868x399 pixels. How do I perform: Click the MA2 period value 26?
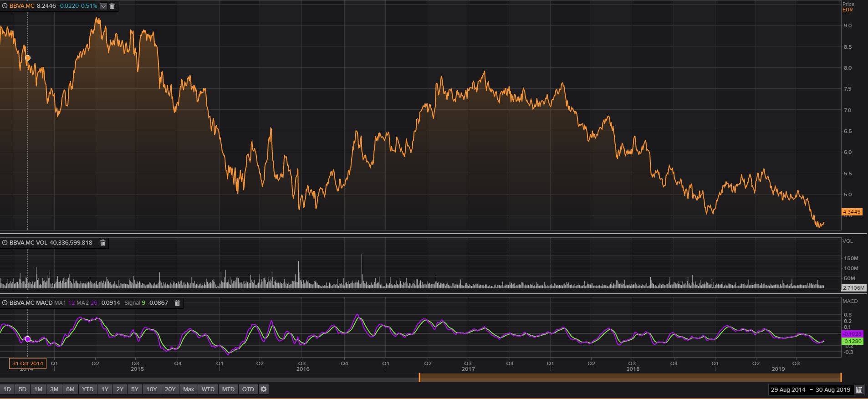pyautogui.click(x=94, y=302)
